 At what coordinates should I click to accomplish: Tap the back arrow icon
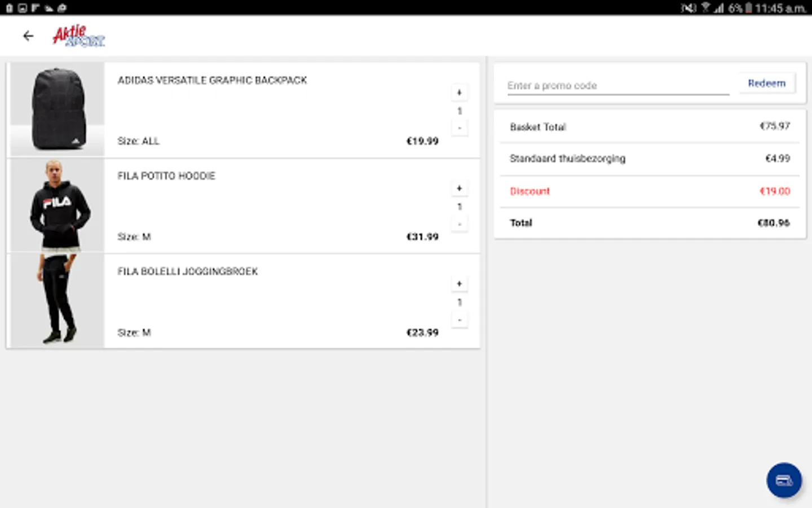coord(28,36)
